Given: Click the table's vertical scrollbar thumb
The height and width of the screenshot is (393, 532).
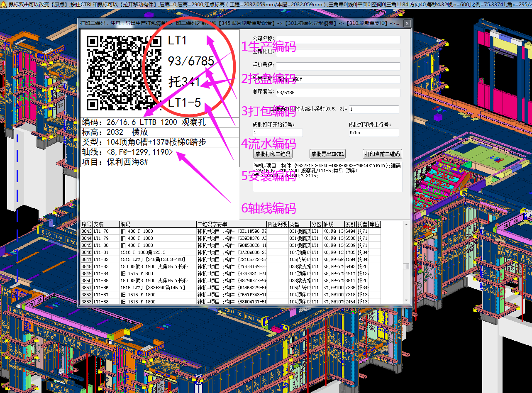Looking at the screenshot, I should tap(406, 266).
